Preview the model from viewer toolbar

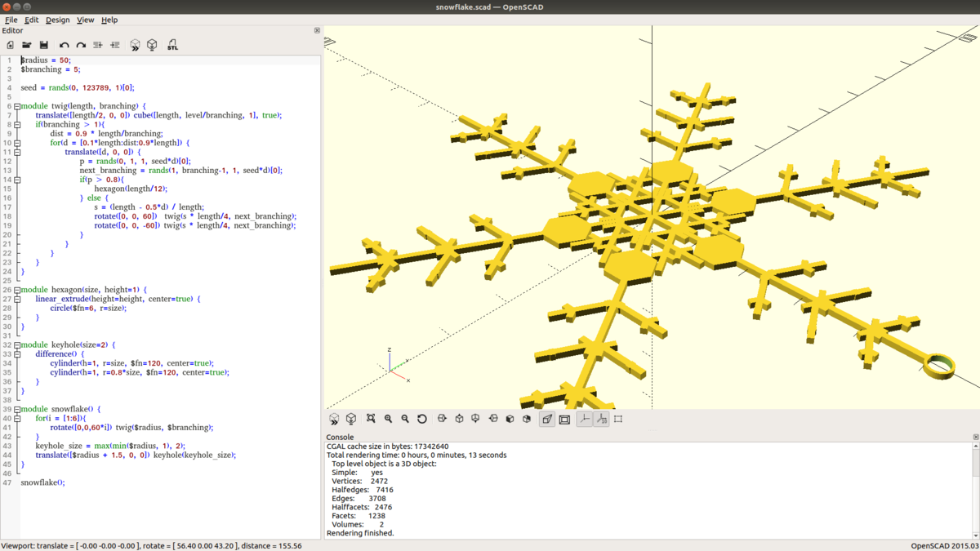point(334,419)
